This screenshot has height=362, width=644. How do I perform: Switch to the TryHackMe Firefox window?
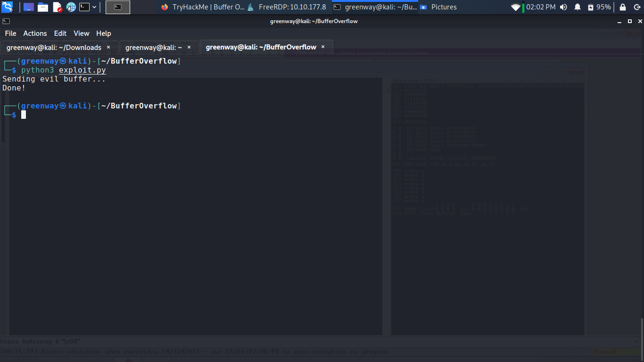202,7
